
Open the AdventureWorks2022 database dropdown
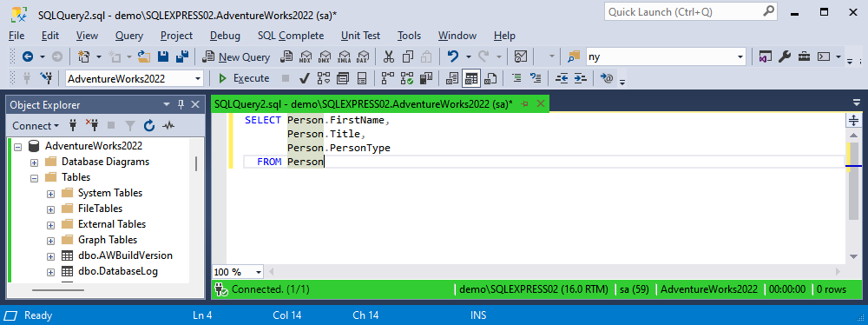[x=198, y=79]
